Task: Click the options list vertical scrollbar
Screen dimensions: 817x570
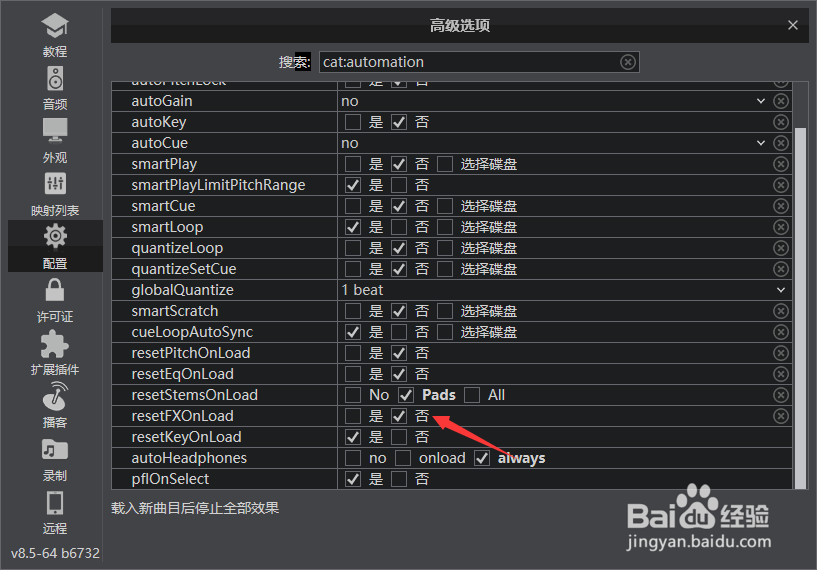Action: pyautogui.click(x=800, y=307)
